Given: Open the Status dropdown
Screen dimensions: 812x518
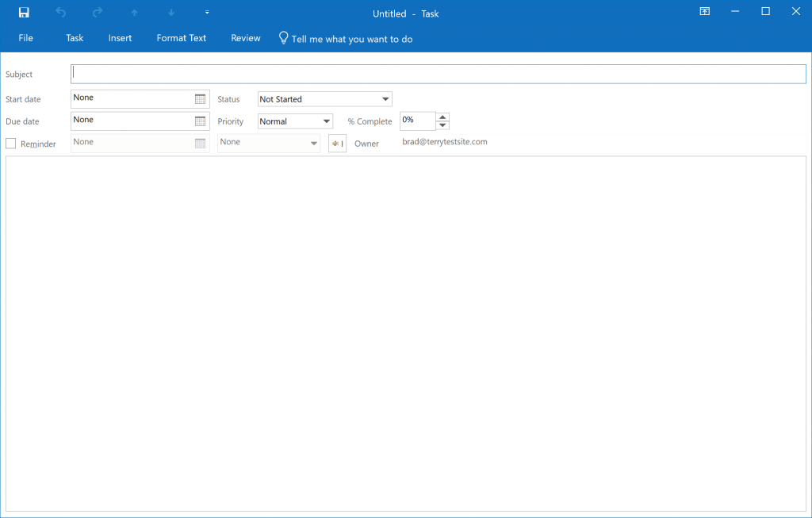Looking at the screenshot, I should point(385,98).
